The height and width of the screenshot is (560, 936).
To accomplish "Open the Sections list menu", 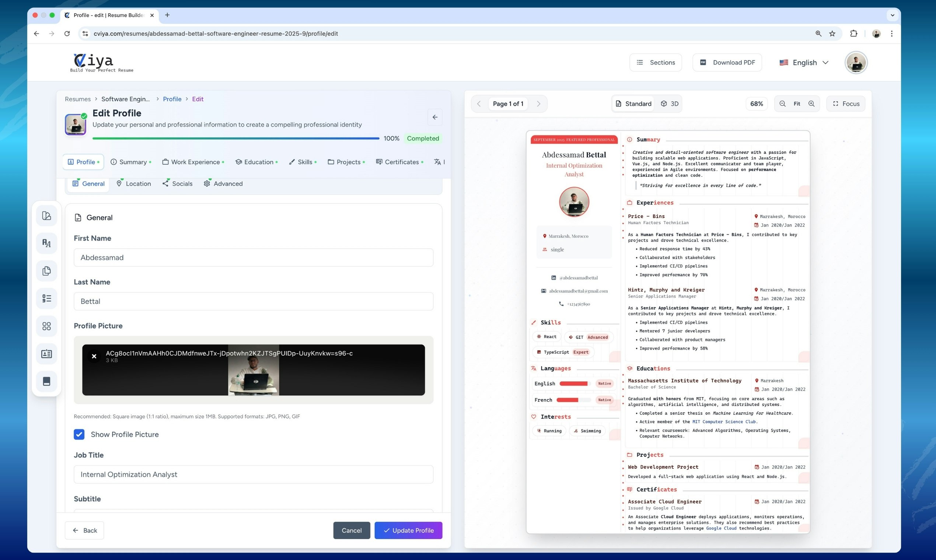I will 656,63.
